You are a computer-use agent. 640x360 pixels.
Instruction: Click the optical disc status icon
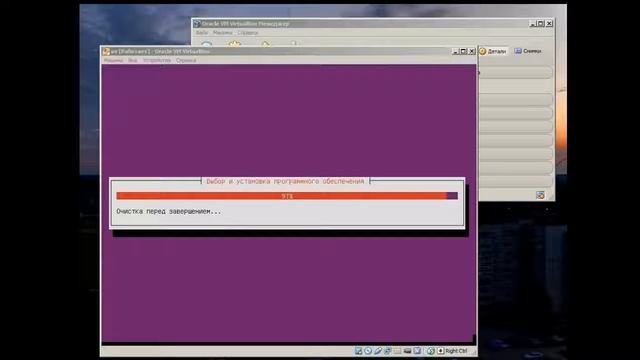(368, 351)
